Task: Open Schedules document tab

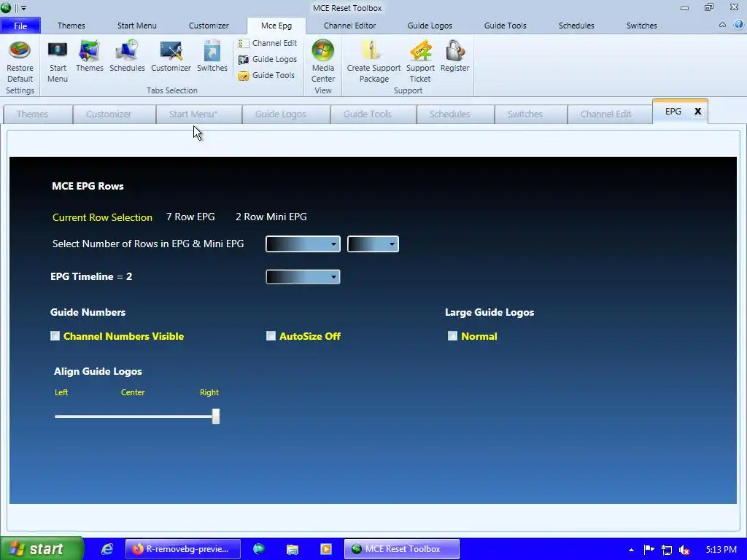Action: (455, 114)
